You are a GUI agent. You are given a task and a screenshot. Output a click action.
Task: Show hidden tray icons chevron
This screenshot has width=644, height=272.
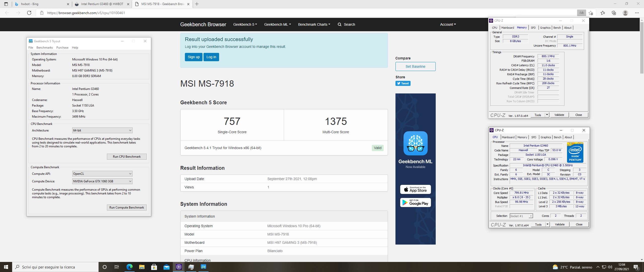598,267
